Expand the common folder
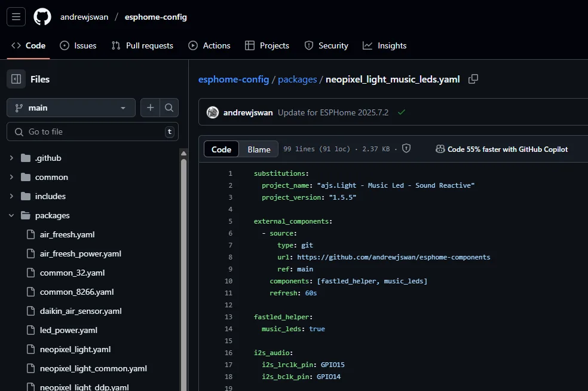Viewport: 588px width, 391px height. click(11, 177)
